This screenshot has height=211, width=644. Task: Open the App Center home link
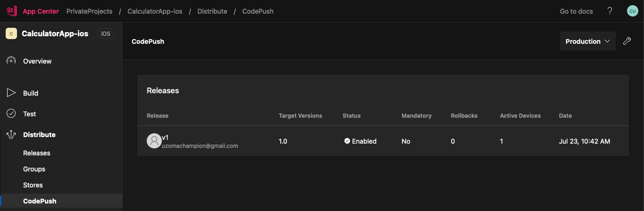click(x=41, y=11)
